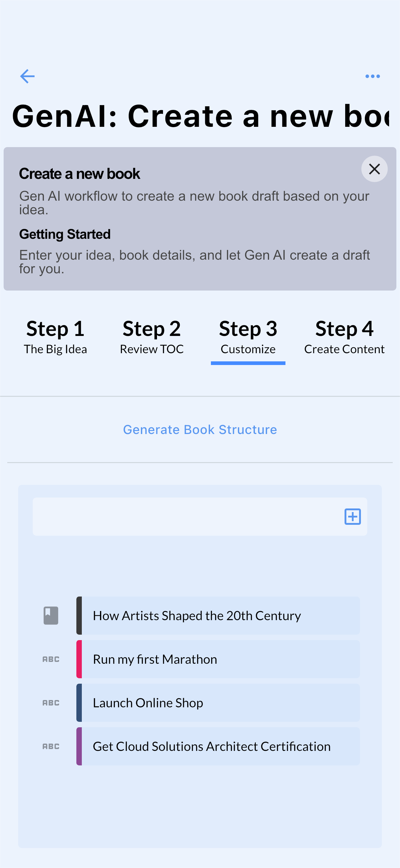Dismiss the Create a new book banner
Viewport: 400px width, 868px height.
tap(374, 169)
